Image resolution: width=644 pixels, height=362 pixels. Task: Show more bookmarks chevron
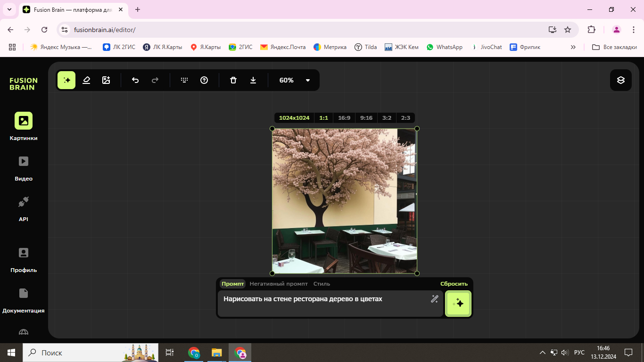573,47
